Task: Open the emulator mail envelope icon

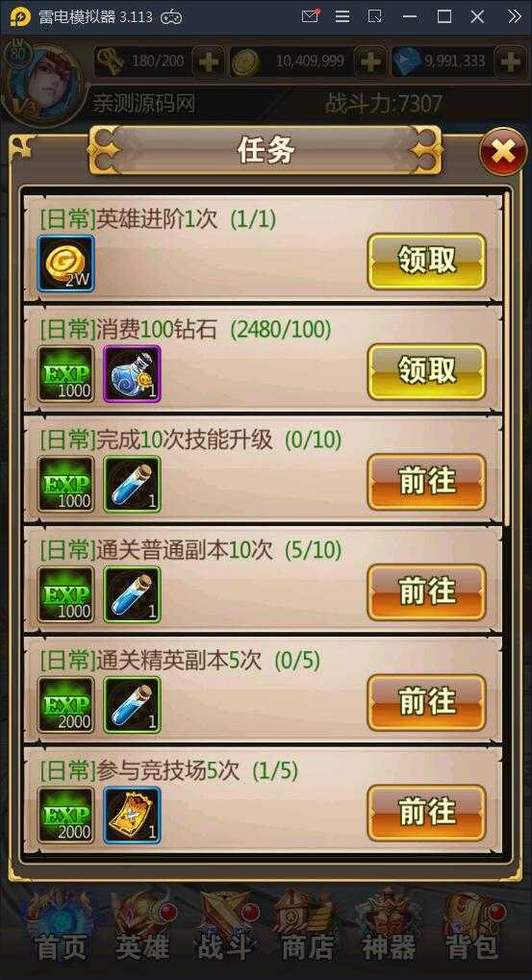Action: [310, 16]
